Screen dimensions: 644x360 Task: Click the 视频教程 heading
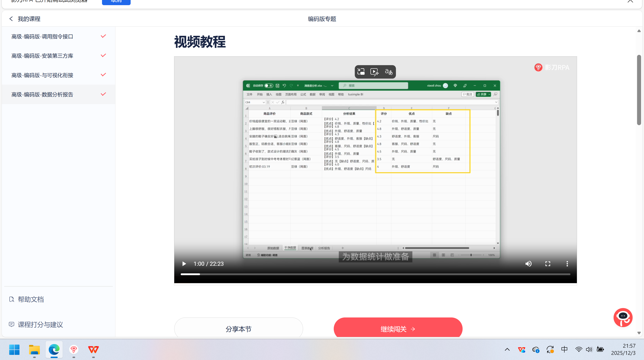200,41
